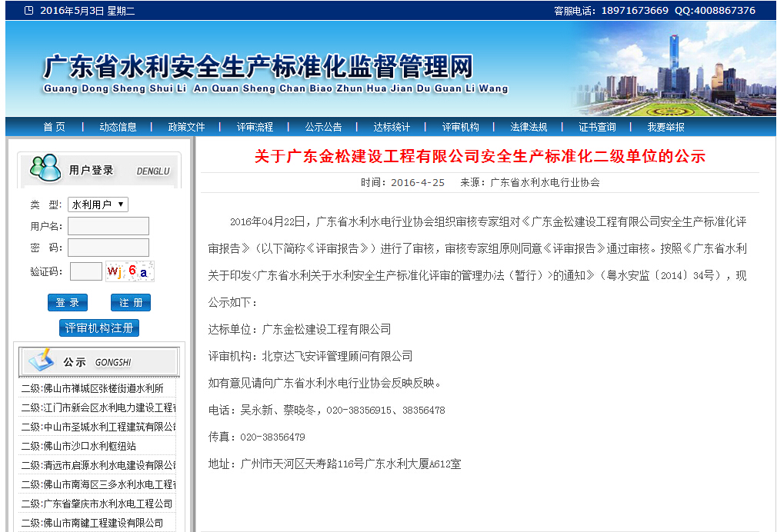The height and width of the screenshot is (532, 777).
Task: Refresh the captcha verification image
Action: pyautogui.click(x=130, y=271)
